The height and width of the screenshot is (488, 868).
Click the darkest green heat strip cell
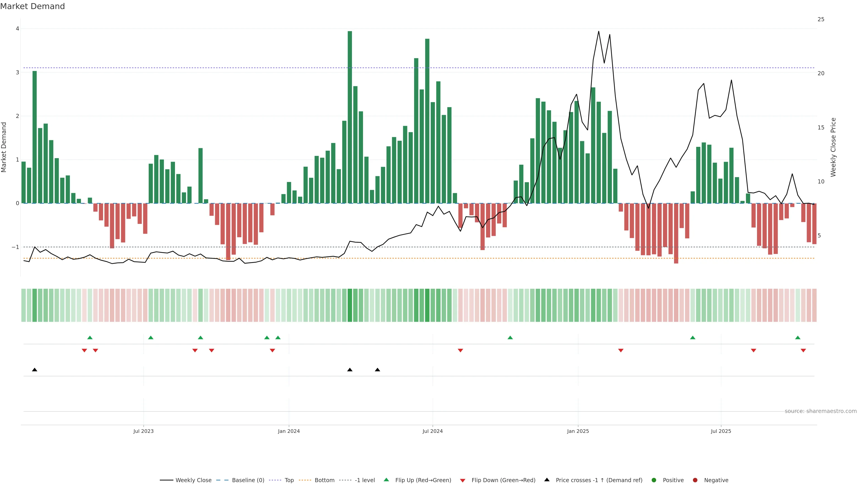click(x=350, y=305)
